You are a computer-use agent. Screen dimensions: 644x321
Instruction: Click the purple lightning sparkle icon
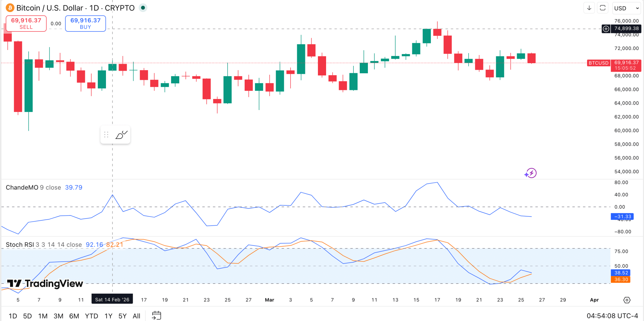530,173
